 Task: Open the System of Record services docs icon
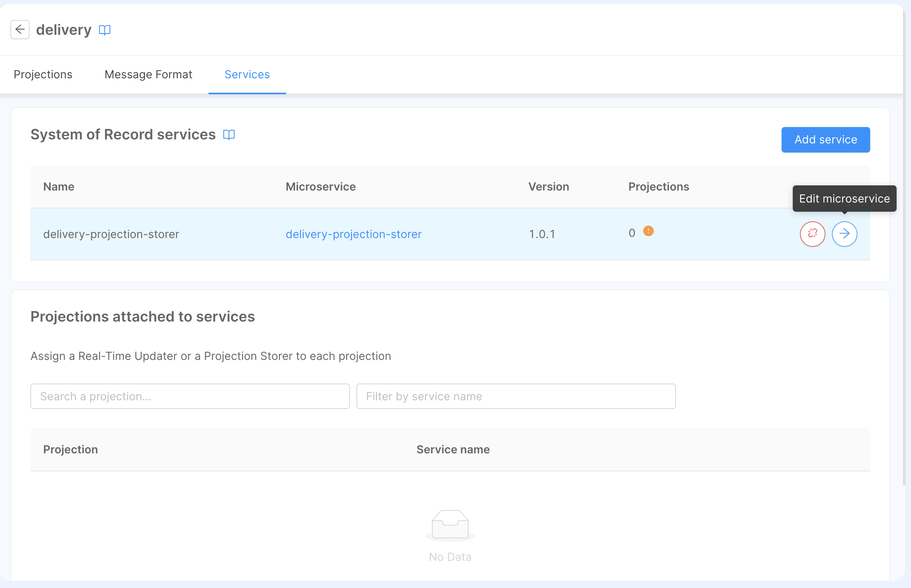pos(229,135)
